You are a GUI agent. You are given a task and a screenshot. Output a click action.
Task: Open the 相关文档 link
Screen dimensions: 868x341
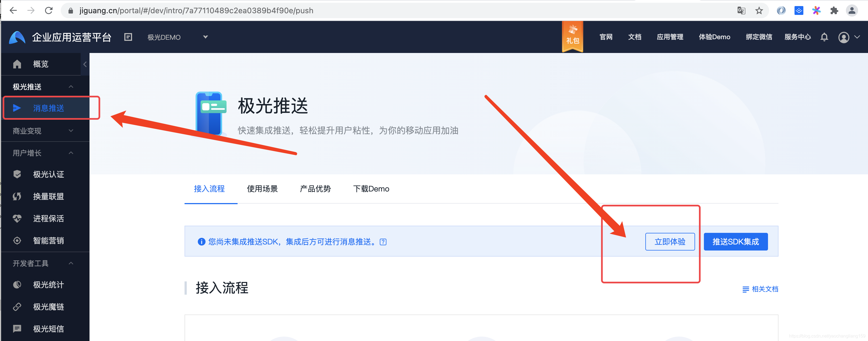(x=760, y=289)
